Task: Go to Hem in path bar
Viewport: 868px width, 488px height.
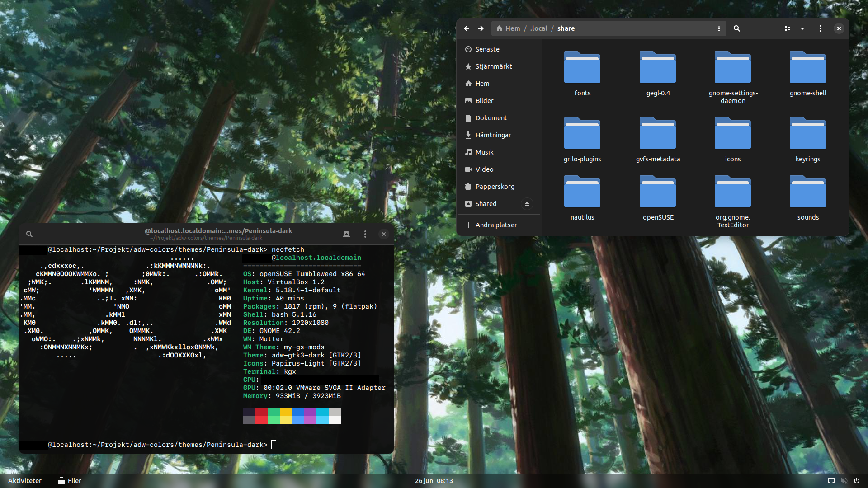Action: (x=508, y=28)
